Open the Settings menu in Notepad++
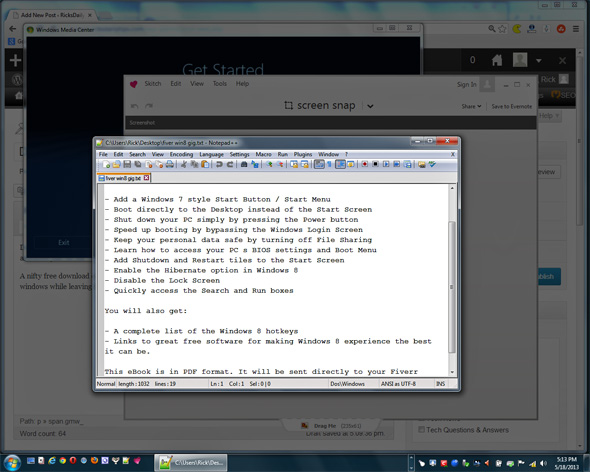 click(x=239, y=154)
